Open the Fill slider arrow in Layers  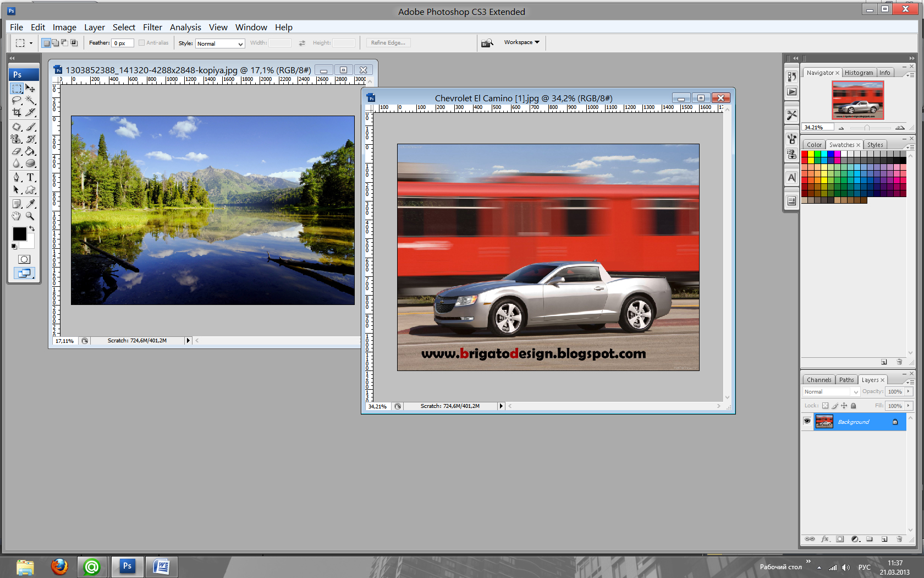pyautogui.click(x=908, y=406)
